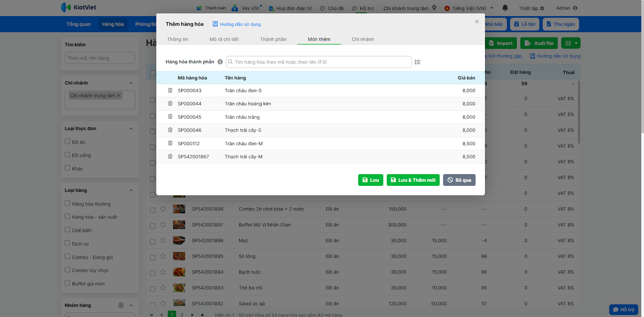Screen dimensions: 644x317
Task: Enable the Hàng hóa thường filter
Action: pos(68,203)
